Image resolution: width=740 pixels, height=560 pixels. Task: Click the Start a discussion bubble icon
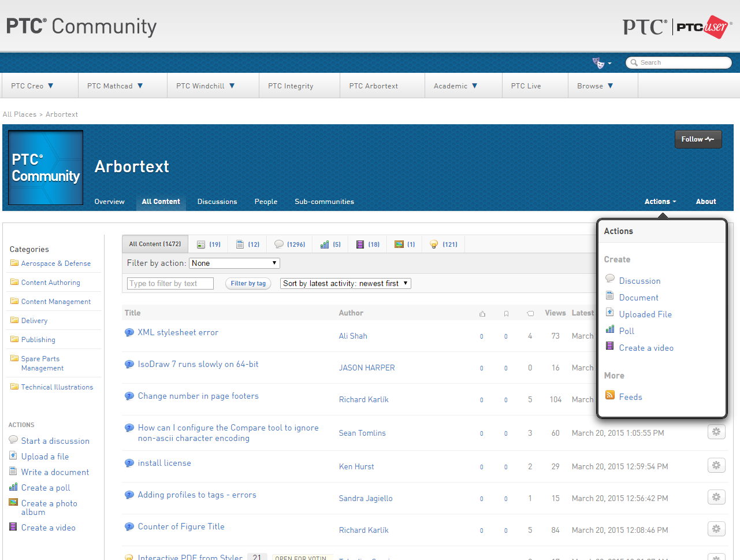pos(13,439)
